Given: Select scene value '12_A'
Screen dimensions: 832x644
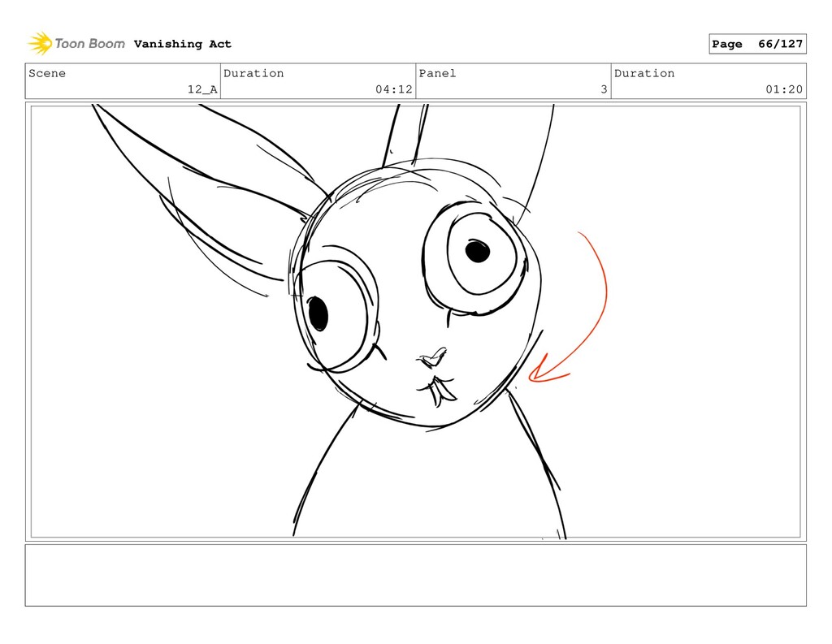Looking at the screenshot, I should [202, 89].
